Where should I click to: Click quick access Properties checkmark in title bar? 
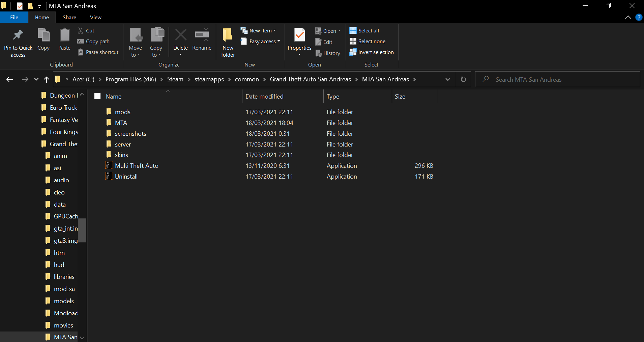(x=20, y=6)
